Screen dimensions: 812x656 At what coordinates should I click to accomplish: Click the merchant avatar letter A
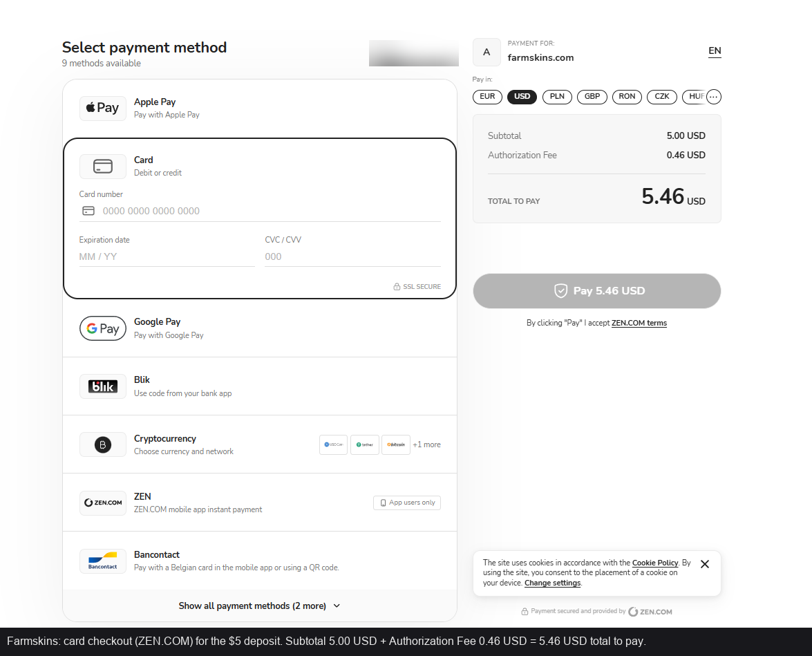pyautogui.click(x=487, y=52)
